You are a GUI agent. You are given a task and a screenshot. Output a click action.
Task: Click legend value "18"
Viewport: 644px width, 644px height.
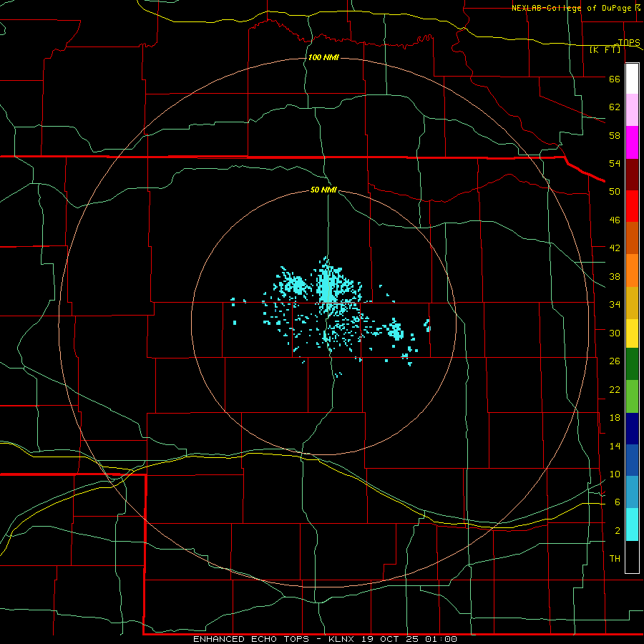pyautogui.click(x=615, y=418)
